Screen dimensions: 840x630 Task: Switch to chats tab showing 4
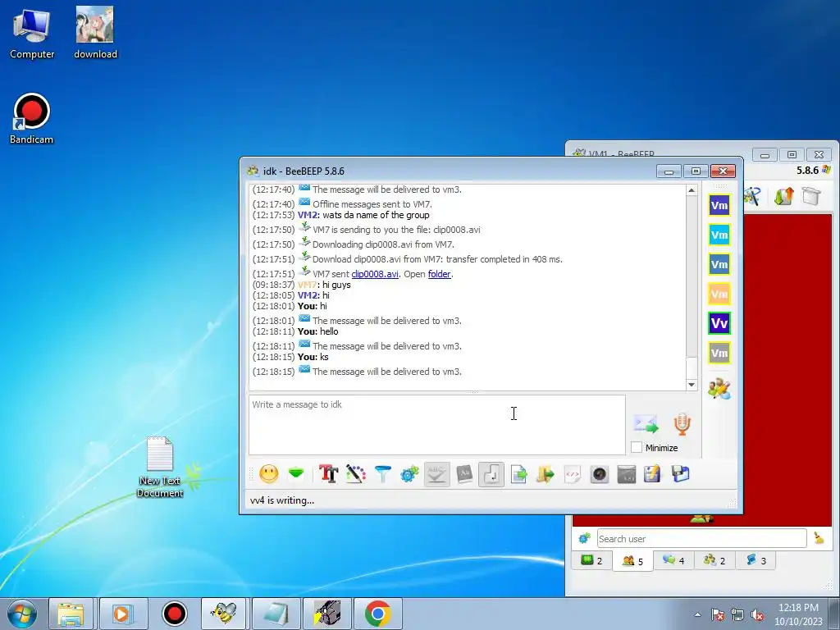click(673, 560)
